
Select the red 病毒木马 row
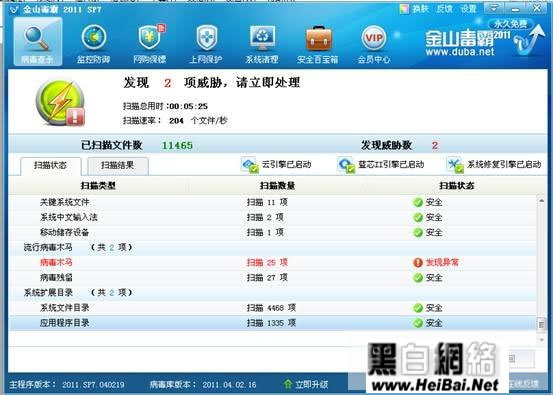coord(272,262)
